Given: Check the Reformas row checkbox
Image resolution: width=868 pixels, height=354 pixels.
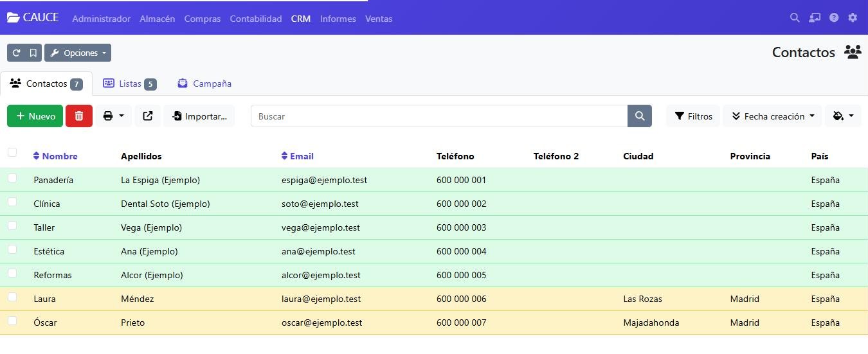Looking at the screenshot, I should click(12, 273).
